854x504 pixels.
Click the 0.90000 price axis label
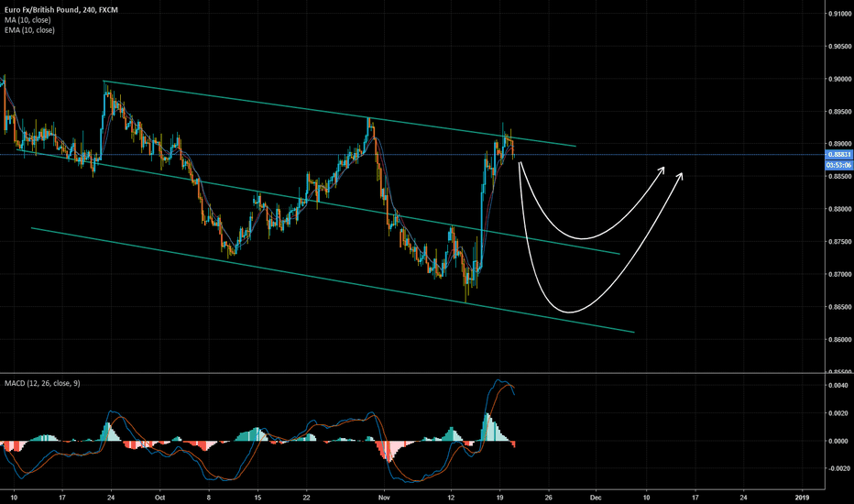pyautogui.click(x=840, y=79)
